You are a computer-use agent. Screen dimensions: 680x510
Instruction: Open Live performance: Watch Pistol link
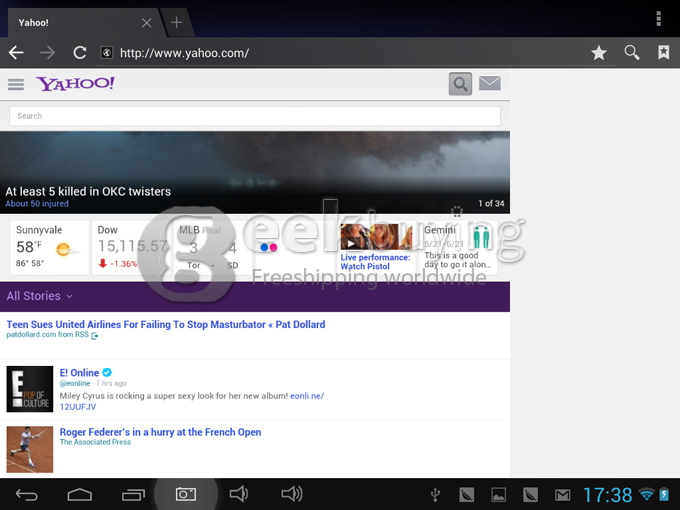(375, 262)
